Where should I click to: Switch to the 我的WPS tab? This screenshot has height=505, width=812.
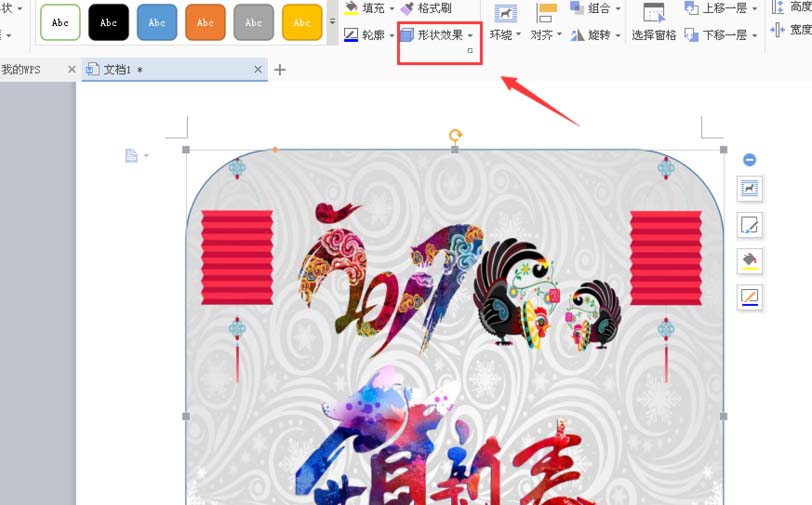point(21,69)
